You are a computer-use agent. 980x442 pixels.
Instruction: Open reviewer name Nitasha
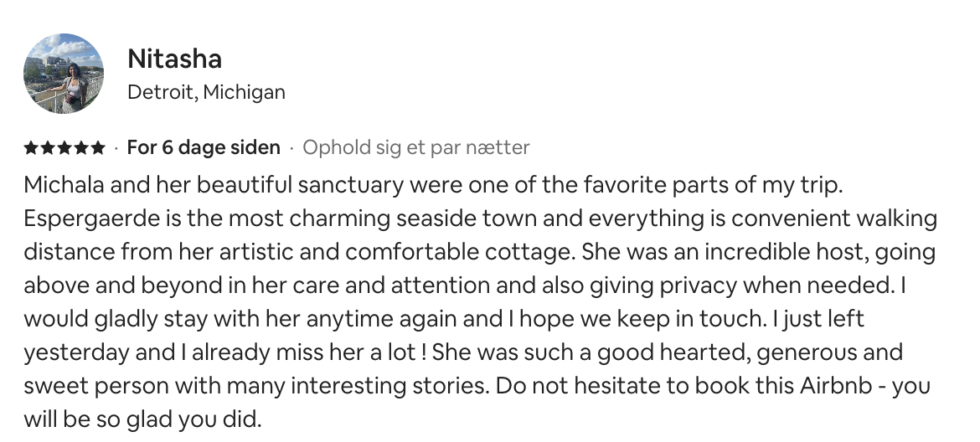pos(174,59)
